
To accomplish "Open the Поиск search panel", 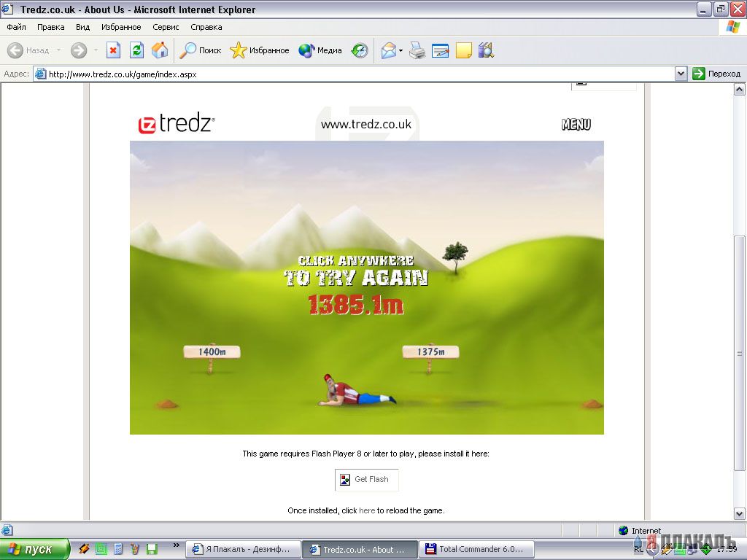I will (x=200, y=50).
